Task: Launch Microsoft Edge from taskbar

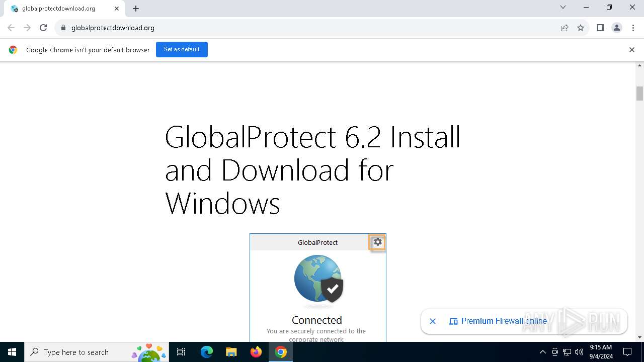Action: (207, 352)
